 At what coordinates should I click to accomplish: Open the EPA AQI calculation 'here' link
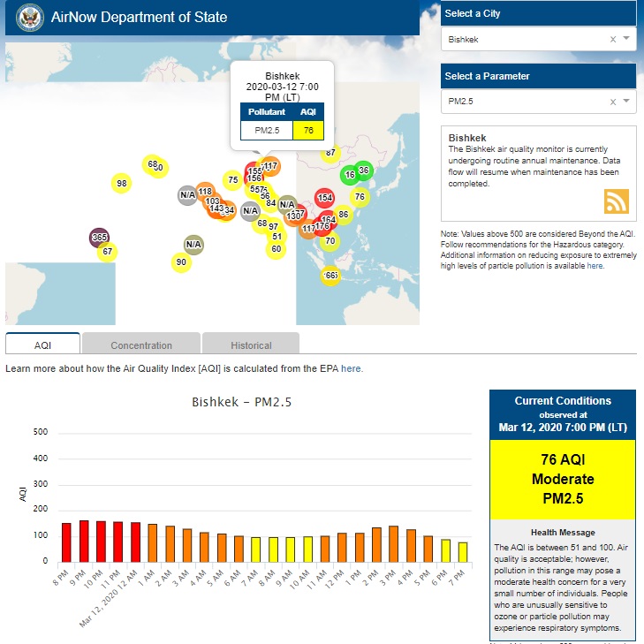click(x=351, y=368)
